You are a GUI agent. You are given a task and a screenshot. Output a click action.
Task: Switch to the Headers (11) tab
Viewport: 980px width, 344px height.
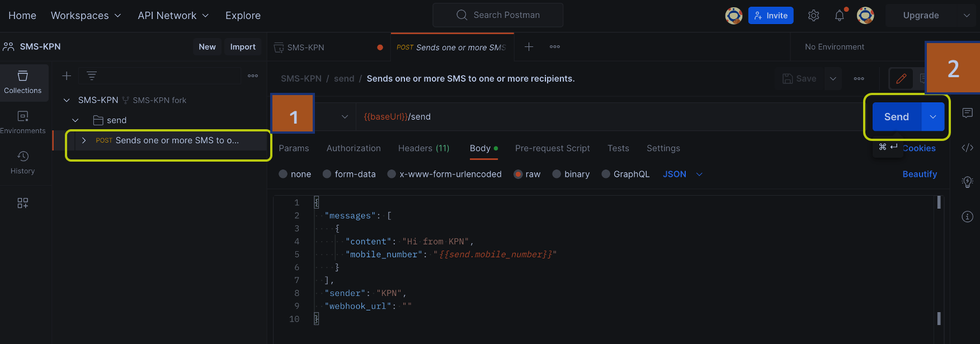click(x=423, y=148)
